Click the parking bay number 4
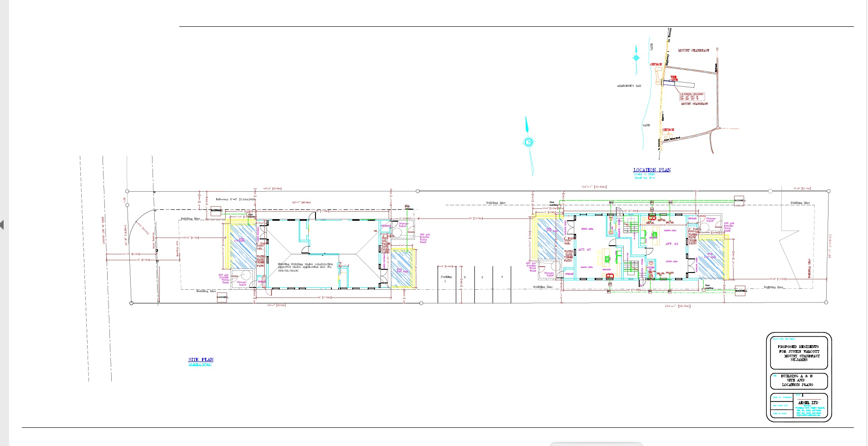The image size is (868, 446). tap(502, 277)
